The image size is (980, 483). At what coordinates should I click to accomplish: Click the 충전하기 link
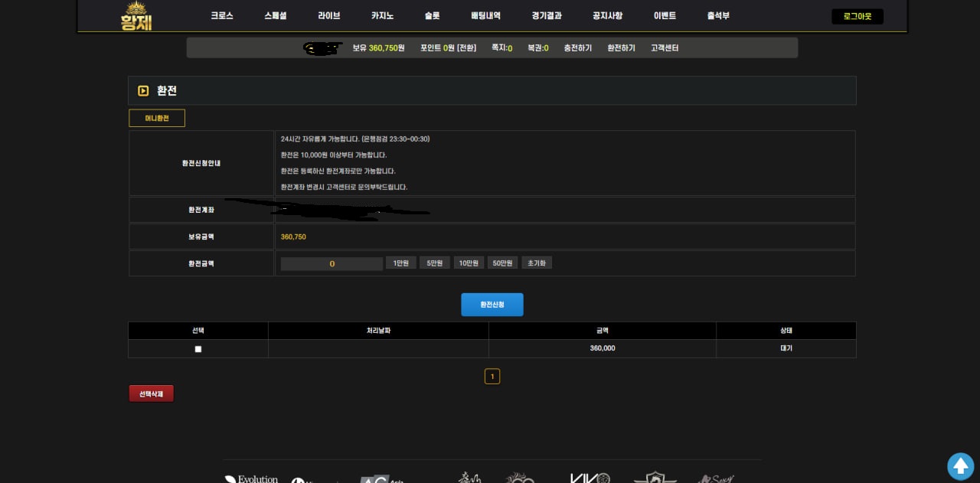(578, 48)
